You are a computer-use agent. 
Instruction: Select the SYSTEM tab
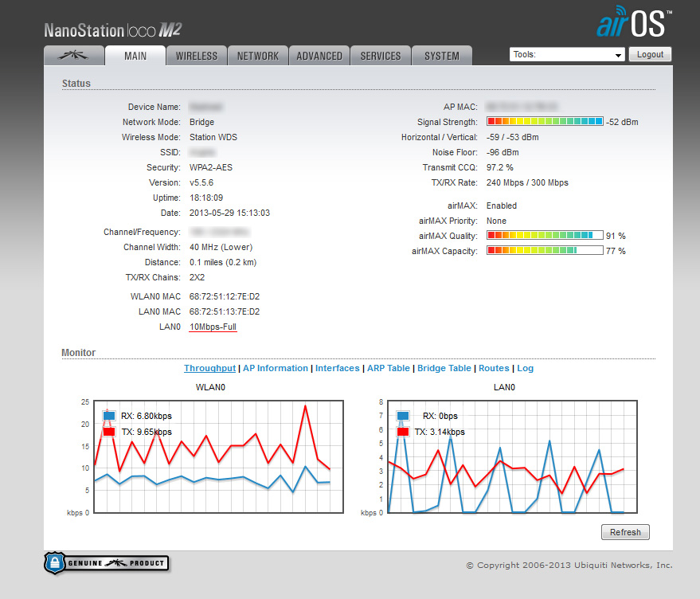tap(441, 56)
